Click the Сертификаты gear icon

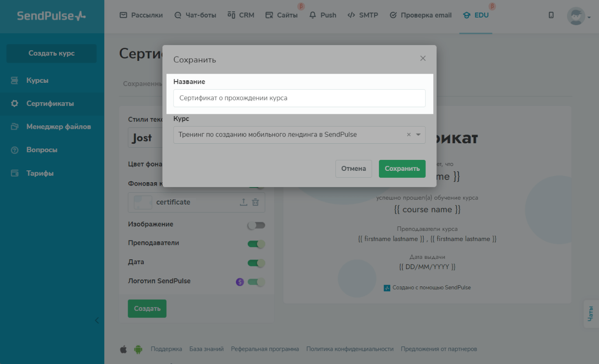pos(14,104)
